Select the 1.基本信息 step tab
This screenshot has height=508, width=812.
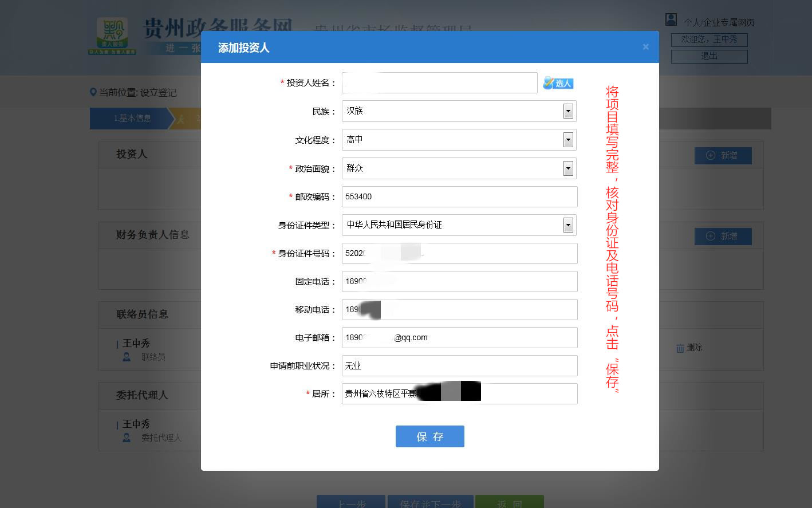(x=132, y=119)
